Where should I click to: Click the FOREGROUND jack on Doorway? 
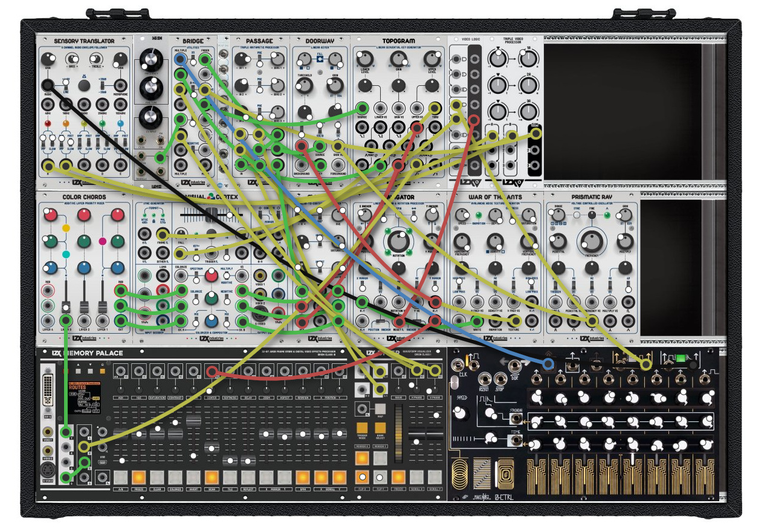coord(338,164)
